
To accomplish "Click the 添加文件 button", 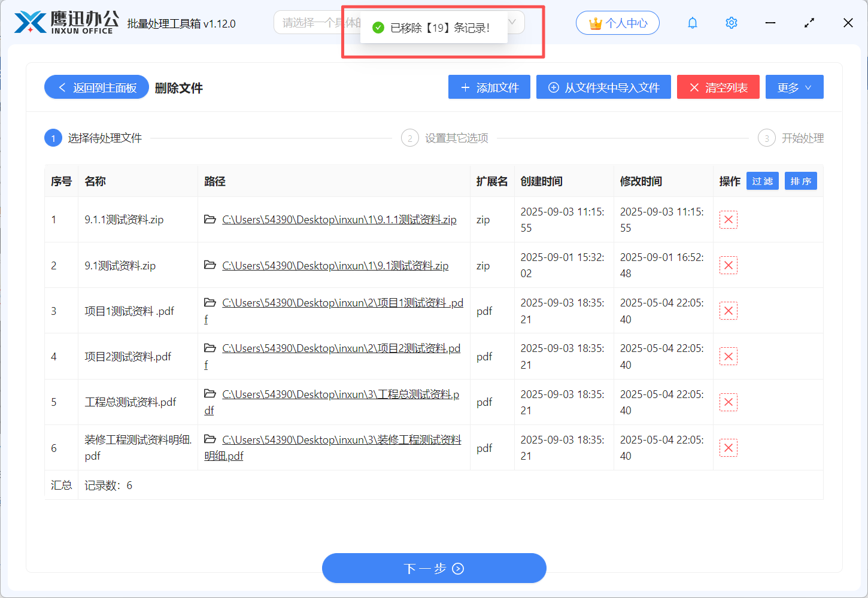I will click(489, 87).
